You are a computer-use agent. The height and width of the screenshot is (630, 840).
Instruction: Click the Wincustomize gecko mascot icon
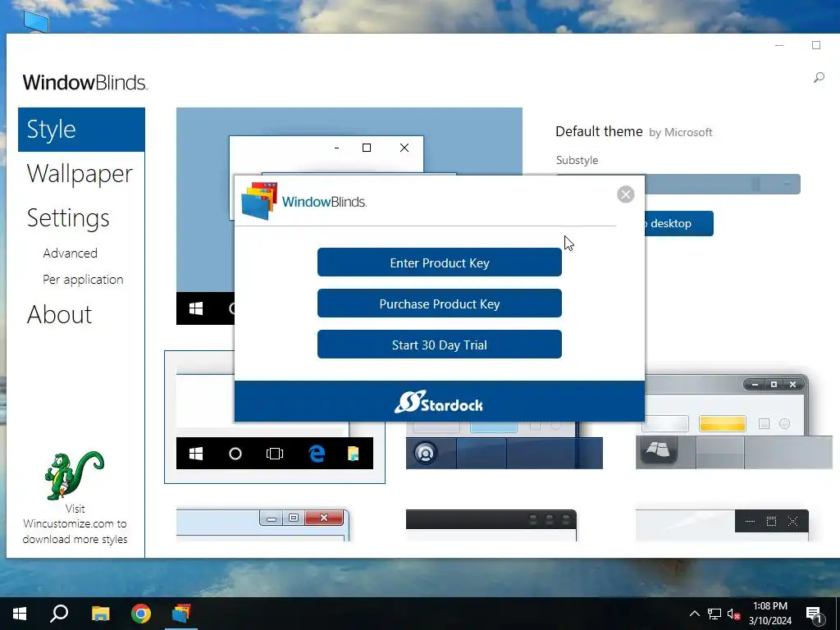pos(74,475)
